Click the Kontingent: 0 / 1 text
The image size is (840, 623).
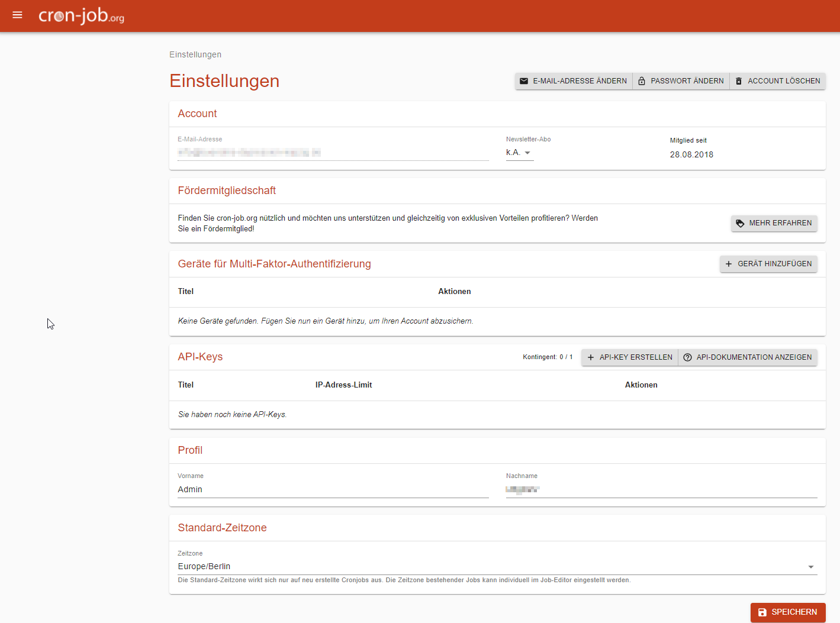(548, 357)
